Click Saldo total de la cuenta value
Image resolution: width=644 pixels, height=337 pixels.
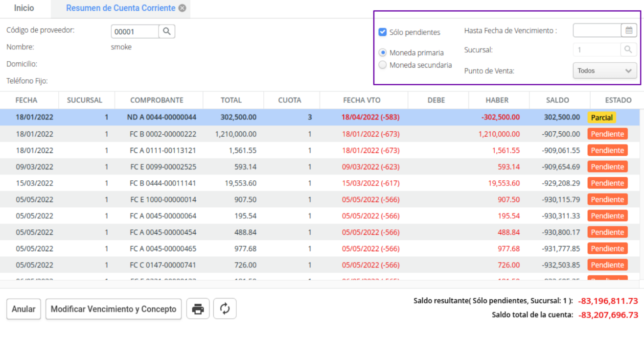click(x=608, y=315)
